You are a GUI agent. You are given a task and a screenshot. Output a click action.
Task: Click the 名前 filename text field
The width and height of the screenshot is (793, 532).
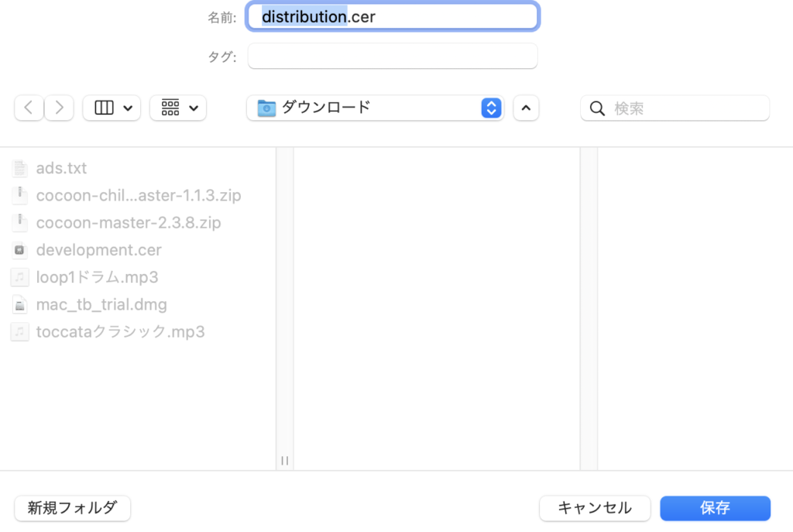click(x=393, y=16)
